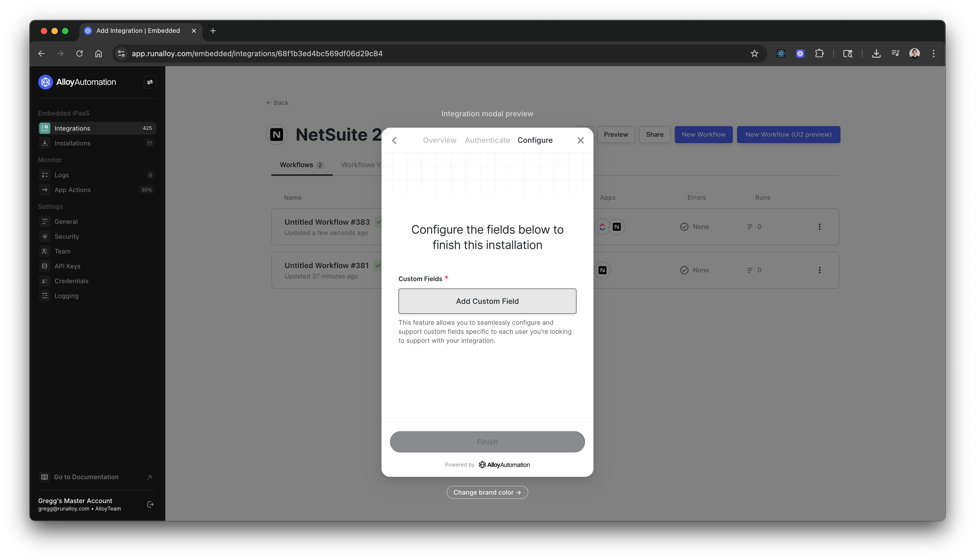Click the Credentials icon in Settings
Viewport: 975px width, 560px height.
[x=45, y=281]
